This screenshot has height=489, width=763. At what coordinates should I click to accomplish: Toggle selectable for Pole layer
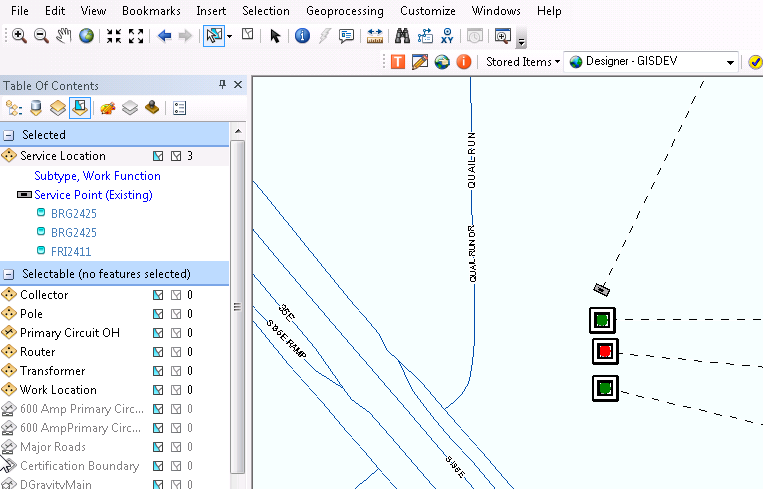158,314
